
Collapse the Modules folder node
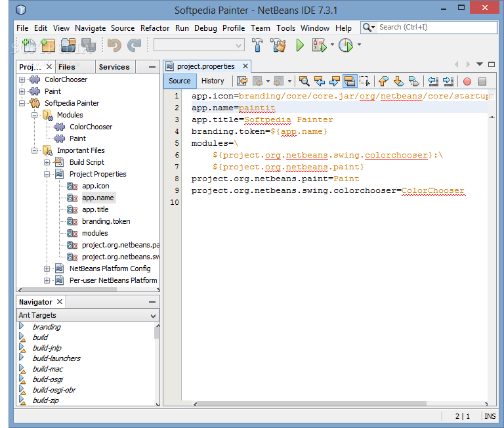(34, 115)
